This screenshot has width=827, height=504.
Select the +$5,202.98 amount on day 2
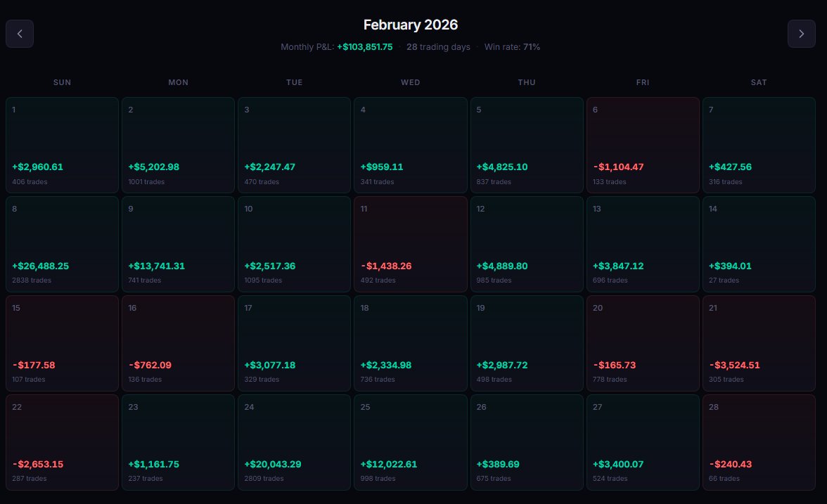[x=153, y=167]
